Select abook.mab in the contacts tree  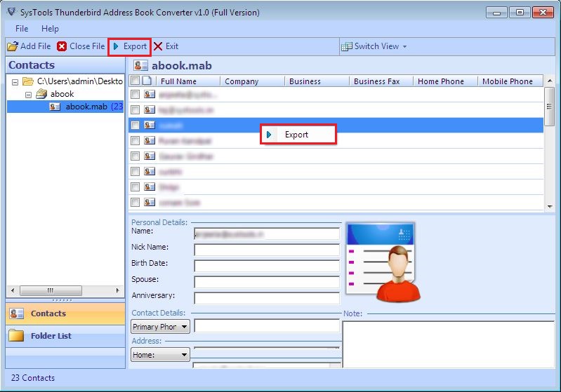click(86, 107)
